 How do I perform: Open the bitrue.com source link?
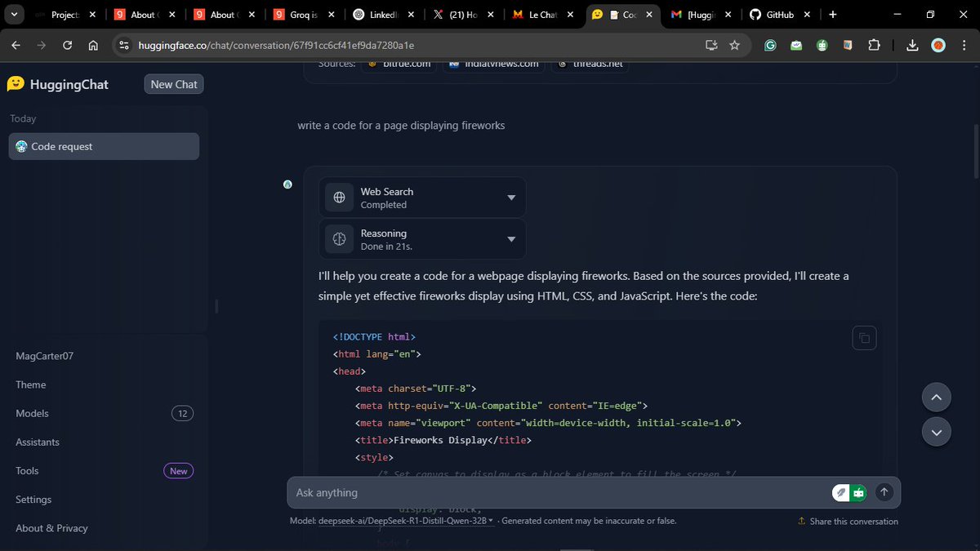400,64
